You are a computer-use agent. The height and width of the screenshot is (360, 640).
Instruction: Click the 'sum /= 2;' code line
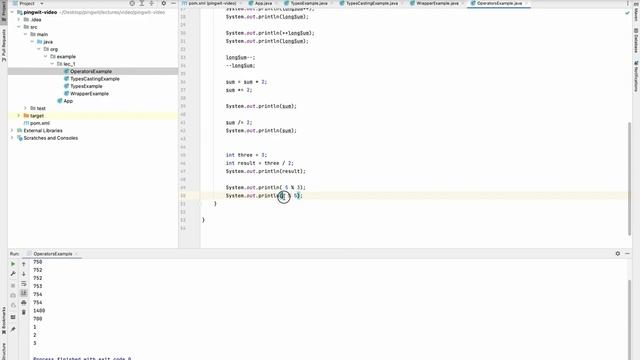pyautogui.click(x=239, y=122)
